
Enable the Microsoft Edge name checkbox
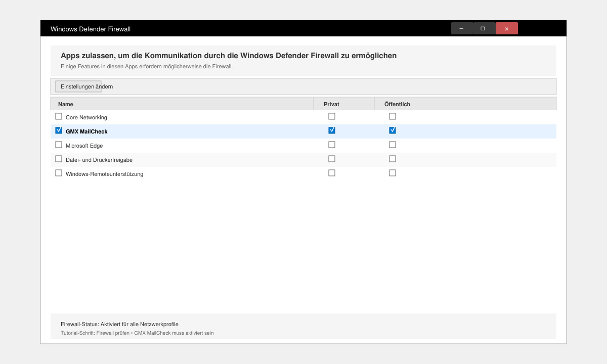pos(59,145)
